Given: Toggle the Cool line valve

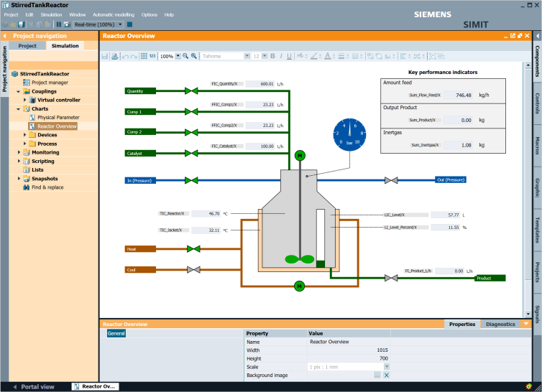Looking at the screenshot, I should [193, 270].
